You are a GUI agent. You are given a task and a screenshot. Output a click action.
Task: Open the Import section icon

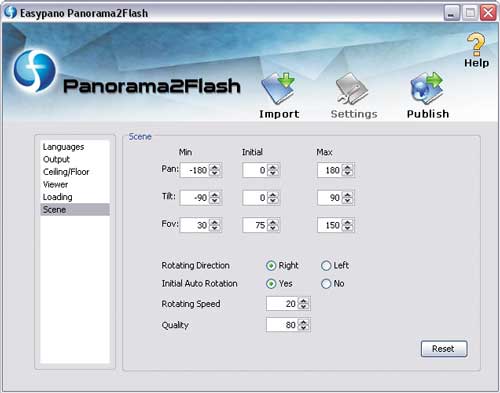point(279,88)
